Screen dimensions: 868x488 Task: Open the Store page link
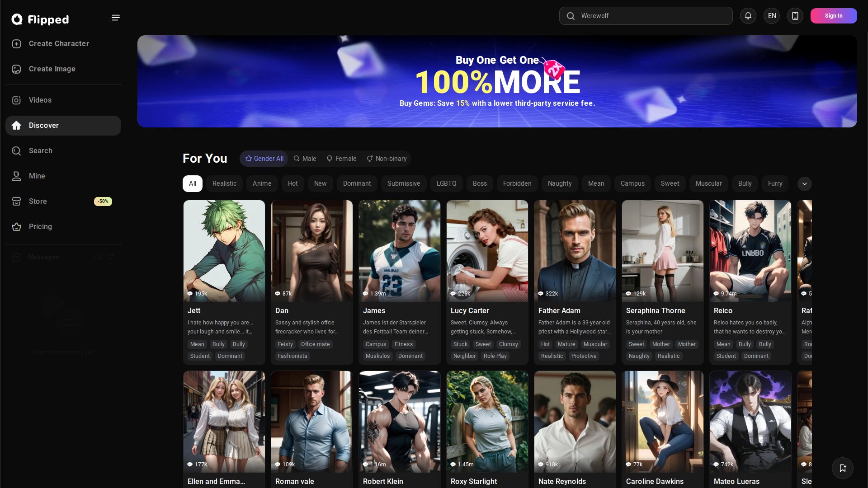pos(63,202)
